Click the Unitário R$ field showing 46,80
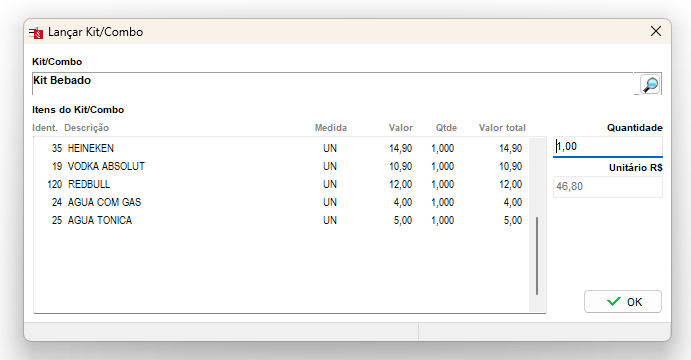This screenshot has width=691, height=360. 608,187
